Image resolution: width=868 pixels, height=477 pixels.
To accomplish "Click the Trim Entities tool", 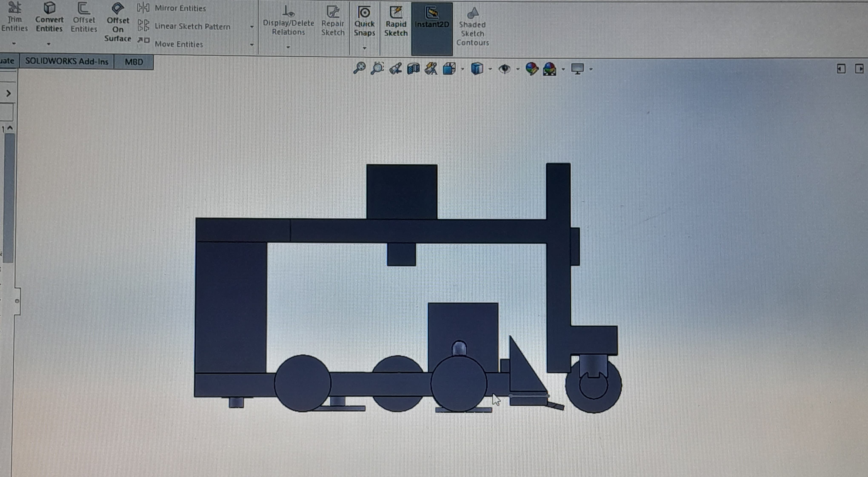I will [14, 17].
